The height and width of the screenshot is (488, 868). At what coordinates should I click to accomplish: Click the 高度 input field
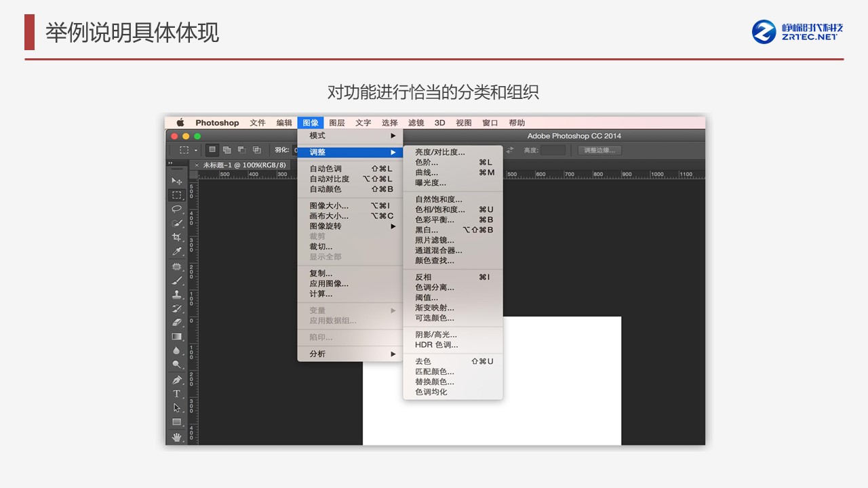[x=553, y=150]
